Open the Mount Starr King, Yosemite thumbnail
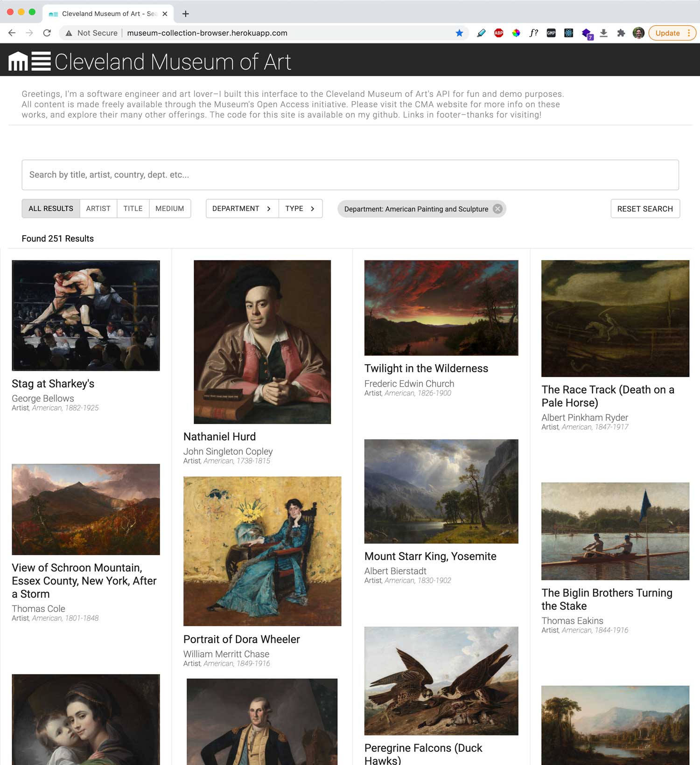Viewport: 700px width, 765px height. point(441,491)
